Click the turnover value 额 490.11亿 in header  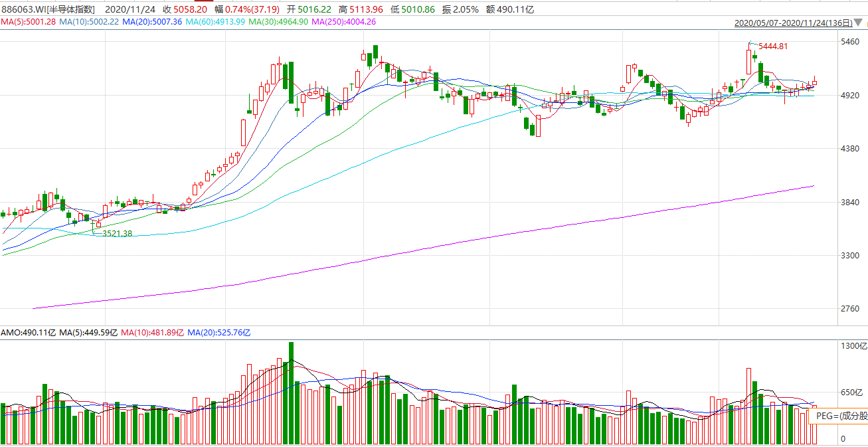510,9
